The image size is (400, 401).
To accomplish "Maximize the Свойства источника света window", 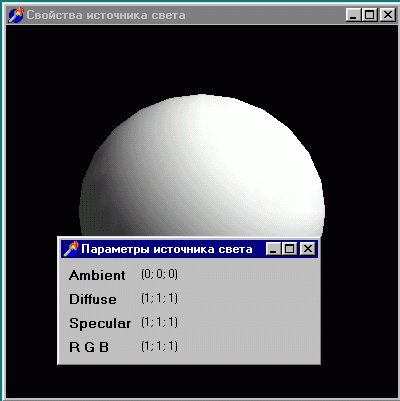I will point(369,15).
